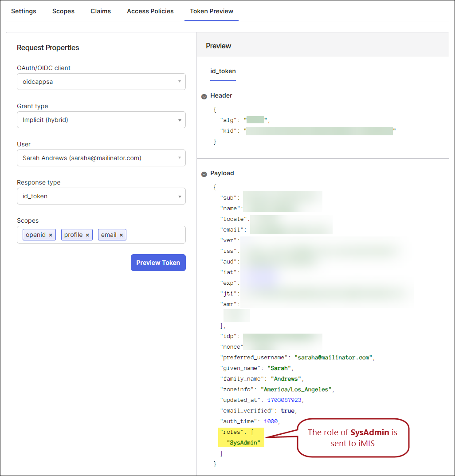Click the "sub" key in Payload
The image size is (455, 476).
[228, 198]
